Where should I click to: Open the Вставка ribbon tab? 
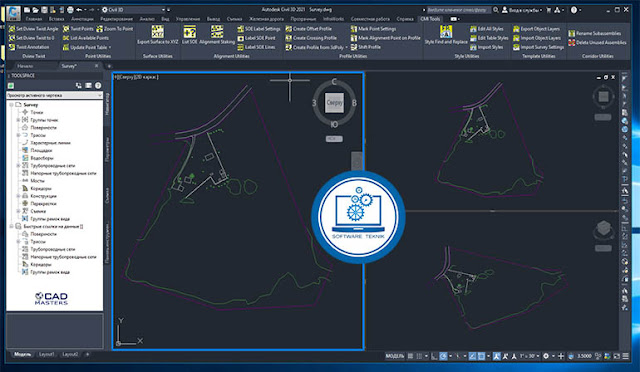56,19
